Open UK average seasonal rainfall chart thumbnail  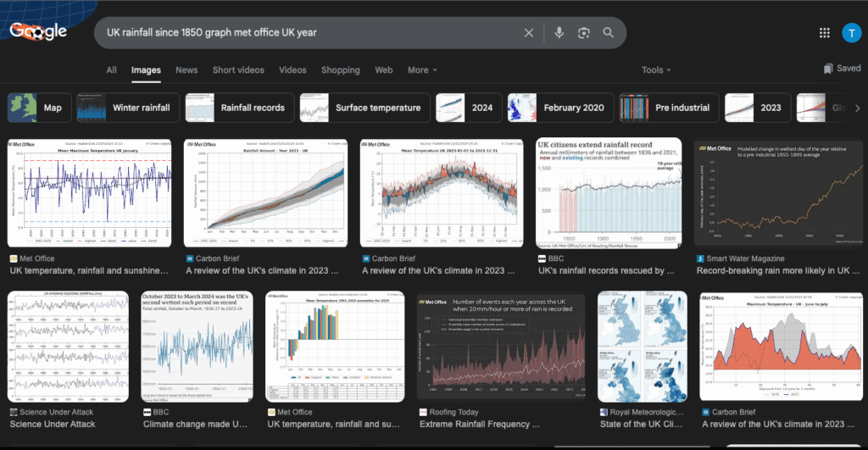tap(68, 347)
